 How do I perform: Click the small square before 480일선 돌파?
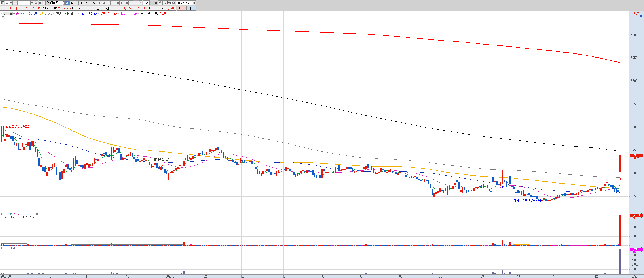pyautogui.click(x=119, y=14)
